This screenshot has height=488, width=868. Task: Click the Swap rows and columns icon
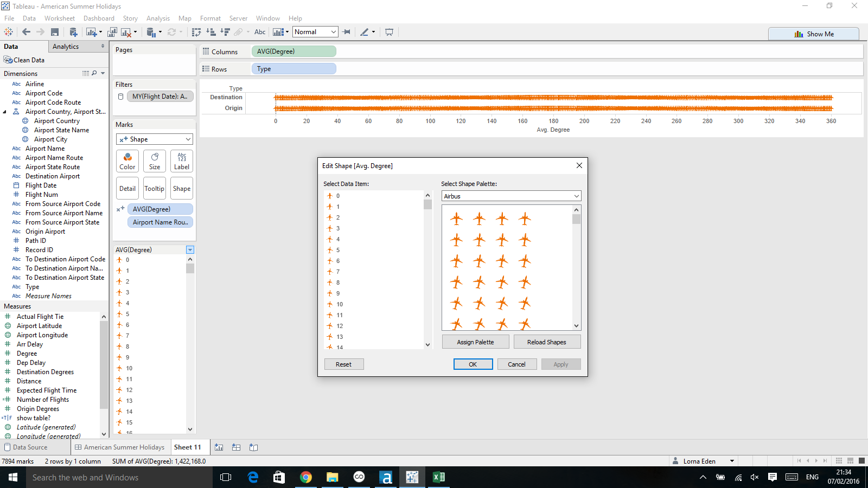click(196, 32)
